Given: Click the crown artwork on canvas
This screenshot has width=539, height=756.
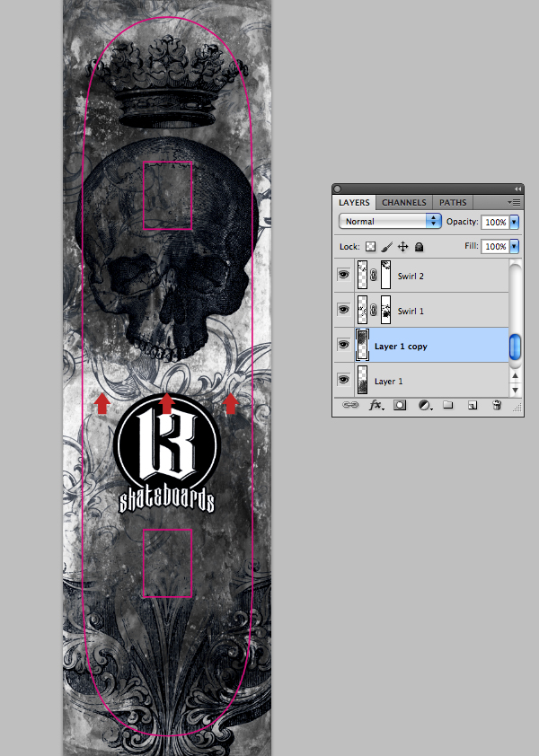Looking at the screenshot, I should pyautogui.click(x=167, y=82).
